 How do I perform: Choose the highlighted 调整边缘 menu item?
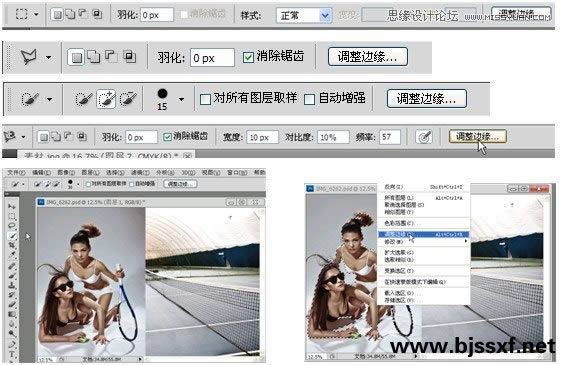[x=423, y=234]
